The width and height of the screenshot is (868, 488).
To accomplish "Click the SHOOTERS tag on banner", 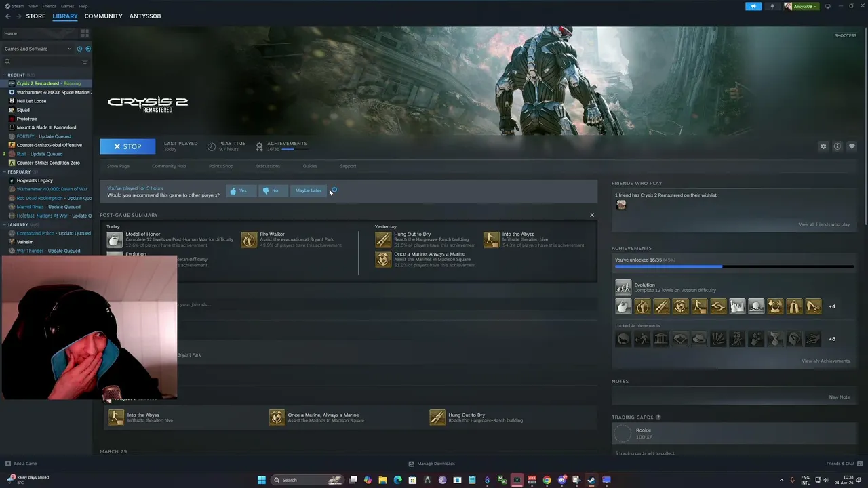I will 845,35.
